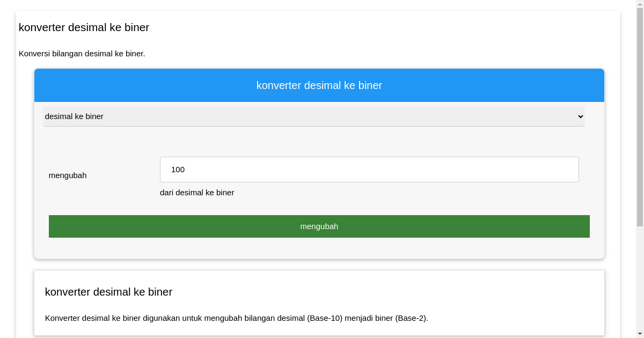Click the text "dari desimal ke biner"
644x338 pixels.
197,192
